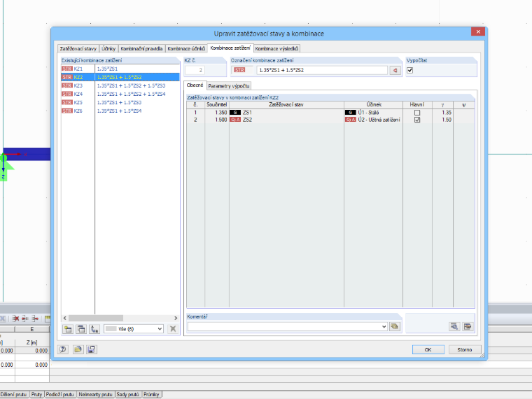Select the Kombinace zatížení tab
The width and height of the screenshot is (532, 399).
(x=230, y=48)
